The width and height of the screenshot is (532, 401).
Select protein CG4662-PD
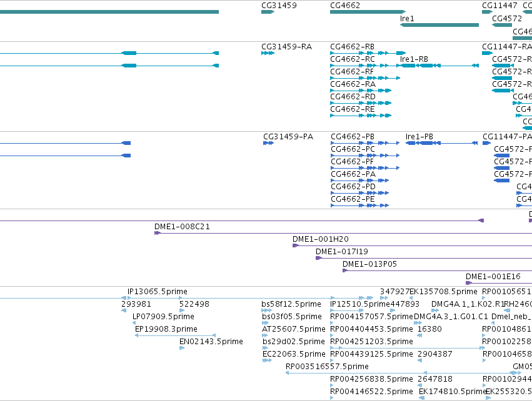pyautogui.click(x=353, y=187)
